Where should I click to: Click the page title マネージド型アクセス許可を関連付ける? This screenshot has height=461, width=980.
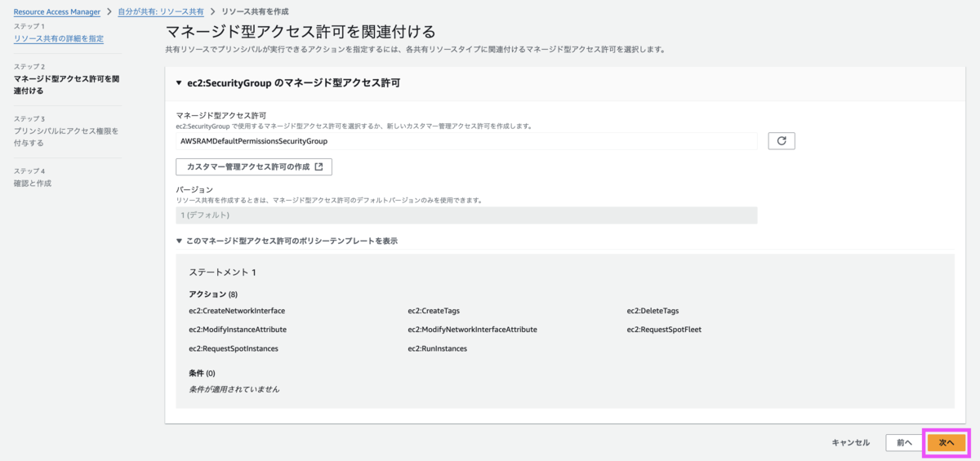click(301, 32)
